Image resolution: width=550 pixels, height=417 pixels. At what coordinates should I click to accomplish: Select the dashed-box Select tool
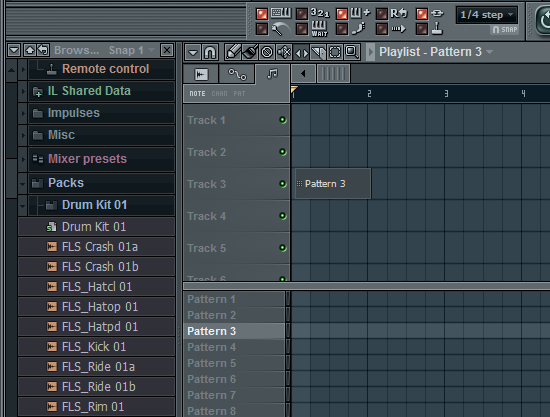click(335, 53)
